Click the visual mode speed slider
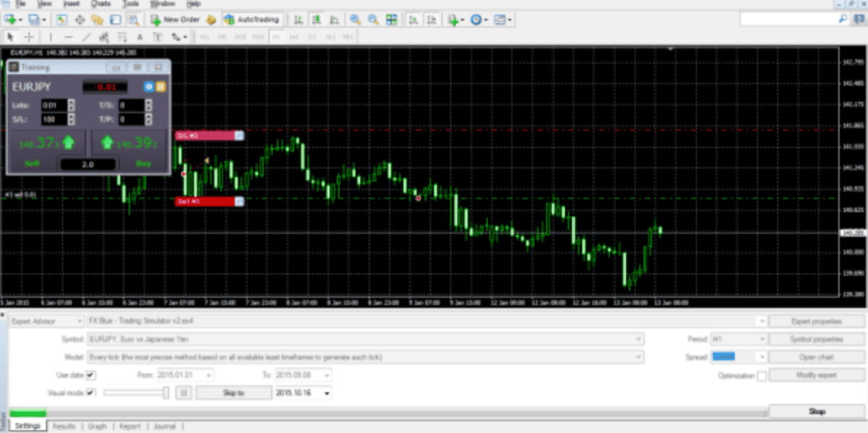868x433 pixels. (135, 393)
